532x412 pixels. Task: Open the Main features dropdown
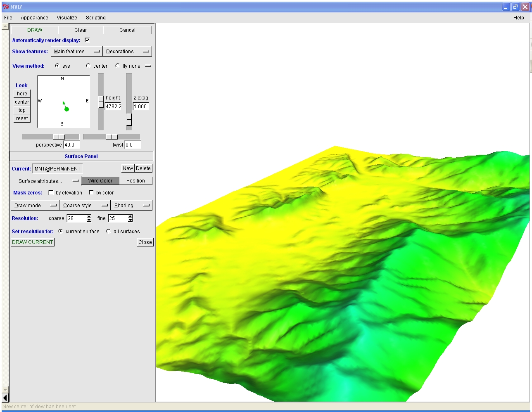[x=76, y=51]
